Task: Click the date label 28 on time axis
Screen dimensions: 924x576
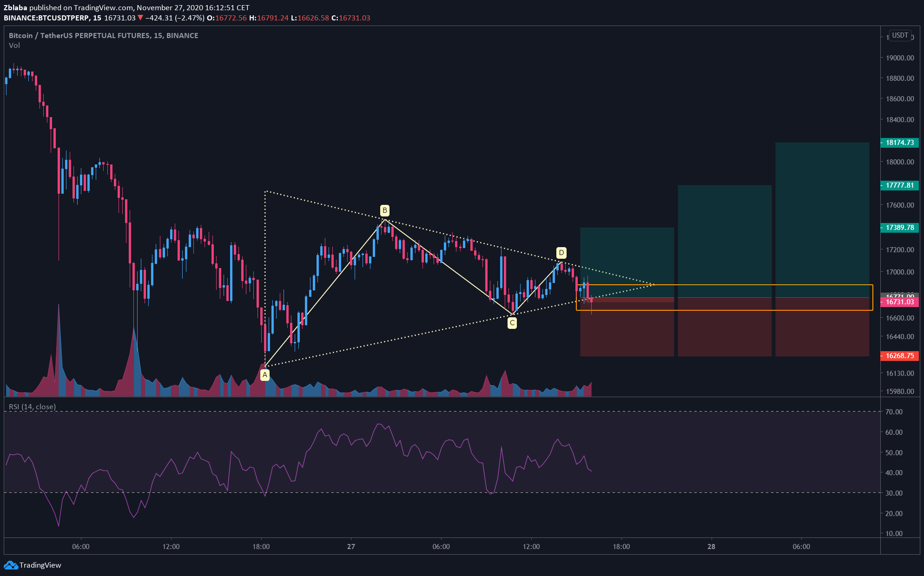Action: pos(711,547)
